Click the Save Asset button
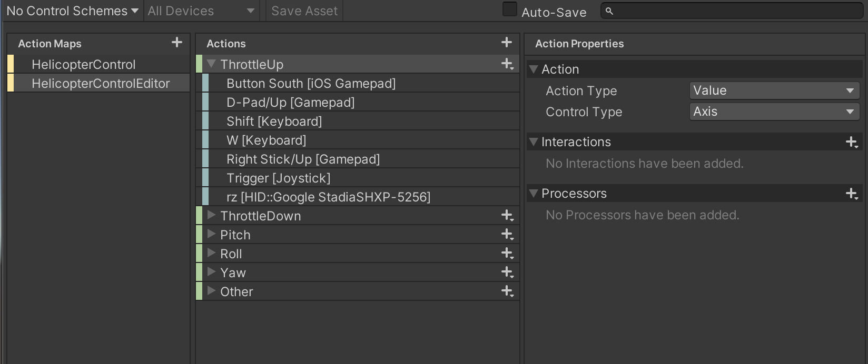 (304, 11)
